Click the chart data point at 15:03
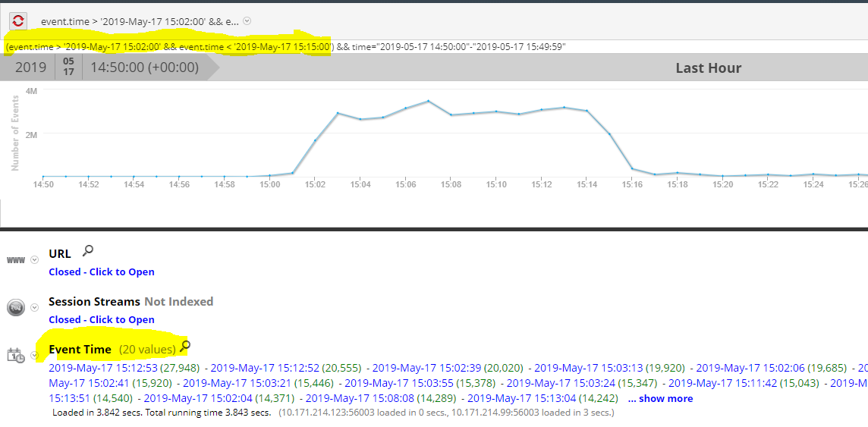This screenshot has height=427, width=868. click(x=338, y=114)
